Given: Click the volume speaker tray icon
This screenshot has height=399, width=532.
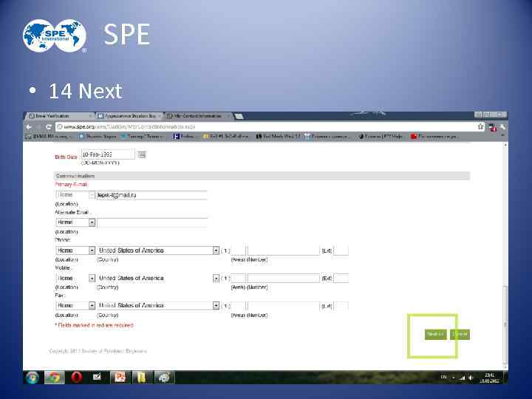Looking at the screenshot, I should (x=471, y=378).
